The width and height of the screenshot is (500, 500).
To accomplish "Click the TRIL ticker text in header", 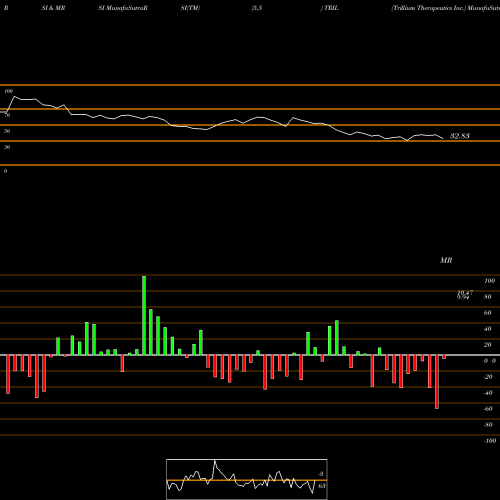I will (x=331, y=8).
